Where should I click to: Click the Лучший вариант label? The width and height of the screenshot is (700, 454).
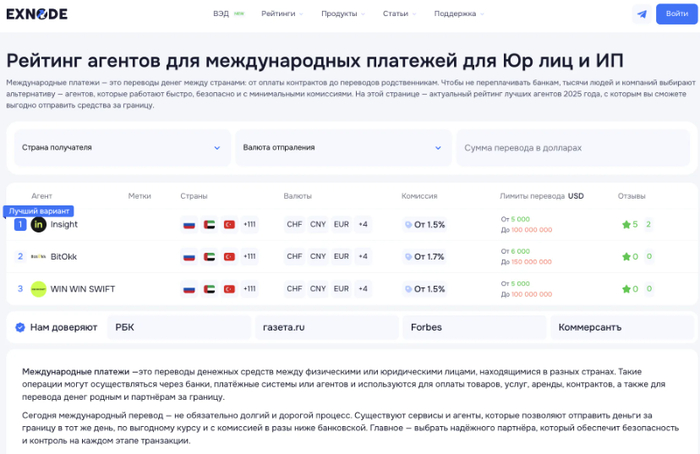pos(39,211)
